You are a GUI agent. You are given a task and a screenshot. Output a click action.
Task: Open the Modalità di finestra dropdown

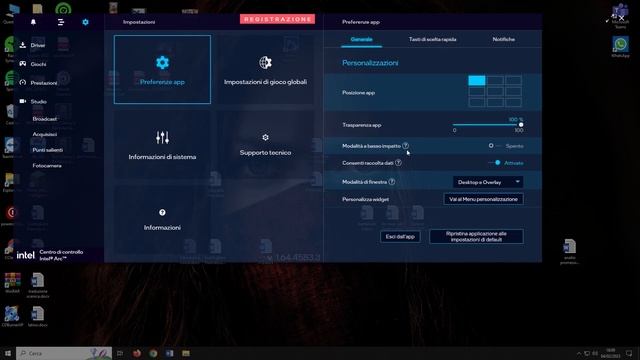coord(488,182)
